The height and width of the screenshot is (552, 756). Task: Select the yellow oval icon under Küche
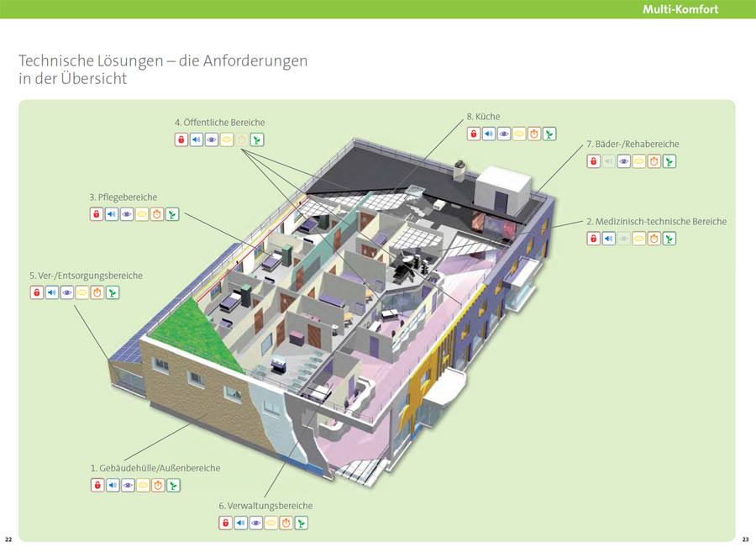pos(519,134)
